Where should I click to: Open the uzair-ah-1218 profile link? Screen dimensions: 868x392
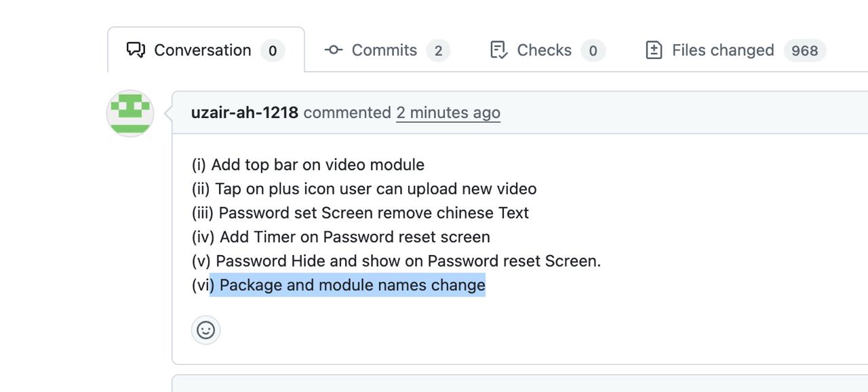click(244, 113)
